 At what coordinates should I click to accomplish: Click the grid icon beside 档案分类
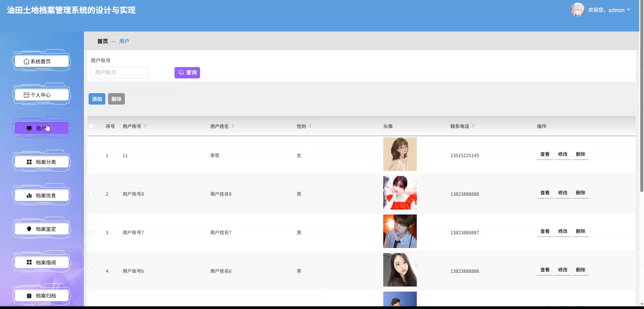click(29, 162)
